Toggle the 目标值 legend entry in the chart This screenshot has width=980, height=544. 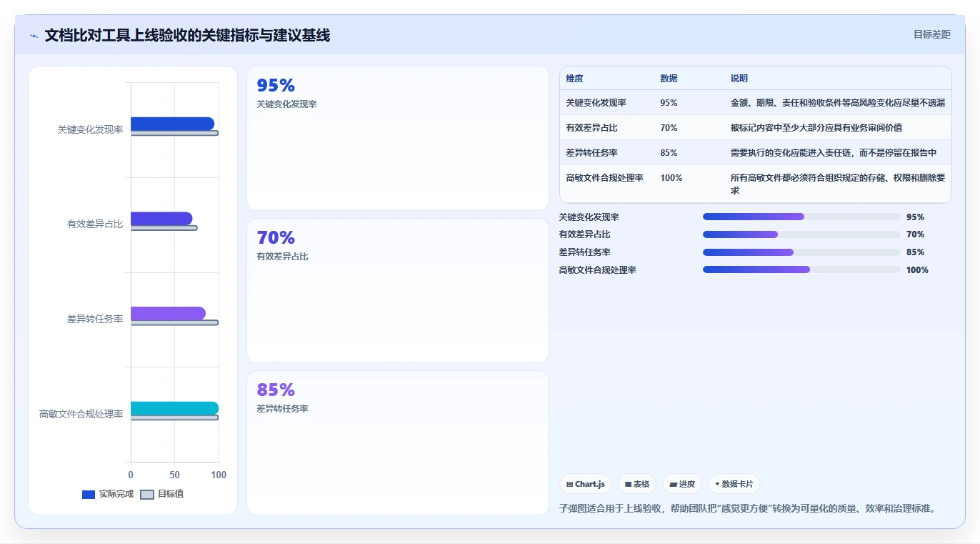click(x=162, y=494)
